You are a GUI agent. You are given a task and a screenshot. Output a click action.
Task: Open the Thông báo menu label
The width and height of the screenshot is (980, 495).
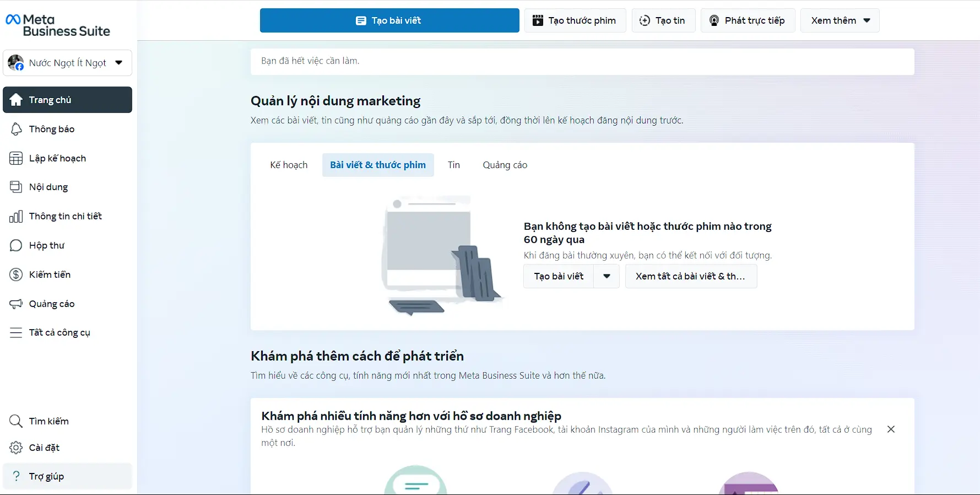pyautogui.click(x=52, y=129)
